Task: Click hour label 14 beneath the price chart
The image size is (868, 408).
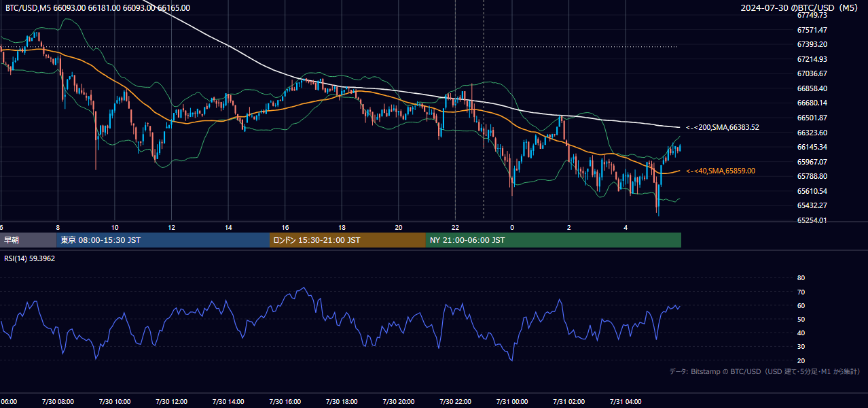Action: click(229, 227)
